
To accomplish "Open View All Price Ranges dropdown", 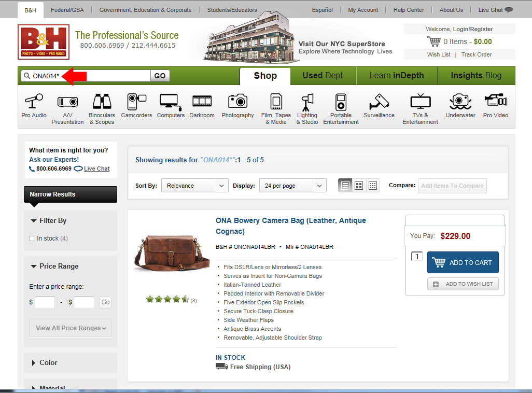I will tap(71, 328).
